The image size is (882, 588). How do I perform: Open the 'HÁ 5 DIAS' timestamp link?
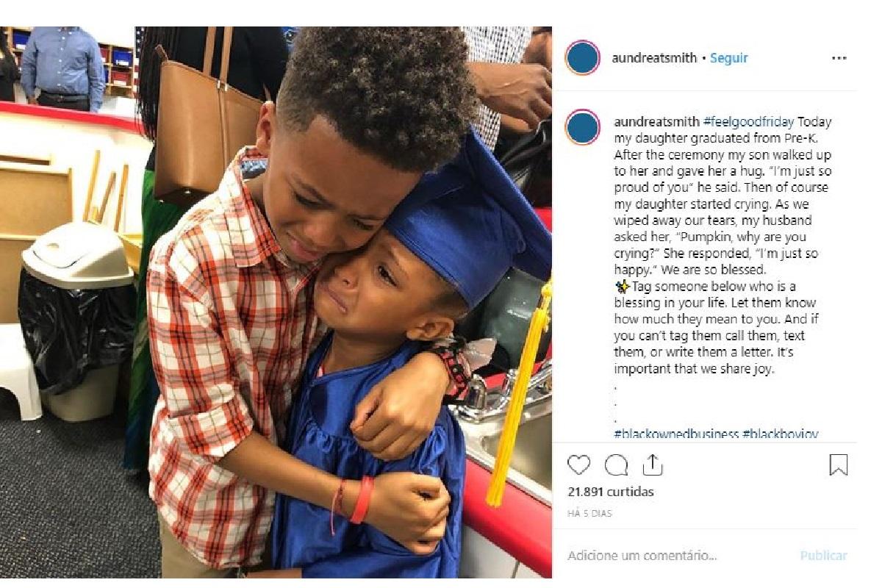pos(589,514)
